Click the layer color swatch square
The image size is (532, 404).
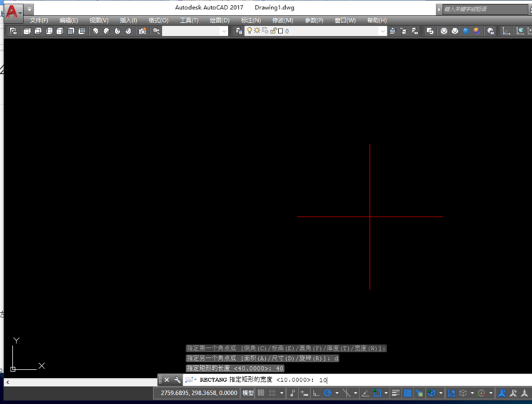280,31
